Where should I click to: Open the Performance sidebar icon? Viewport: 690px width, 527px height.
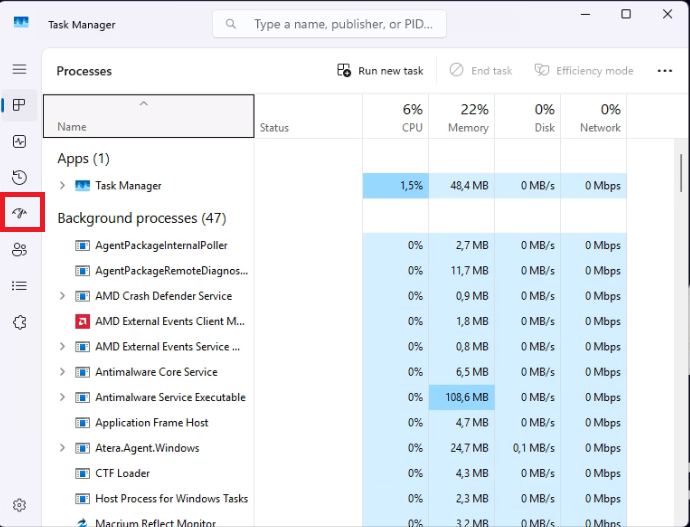(19, 141)
